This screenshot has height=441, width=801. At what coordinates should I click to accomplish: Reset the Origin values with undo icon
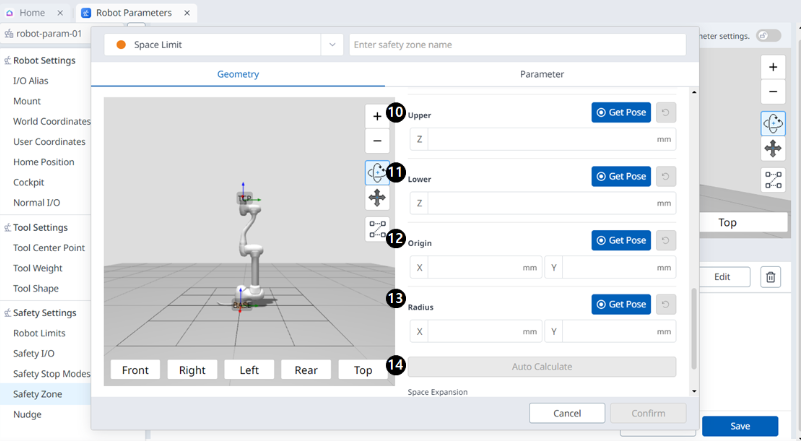click(x=665, y=240)
